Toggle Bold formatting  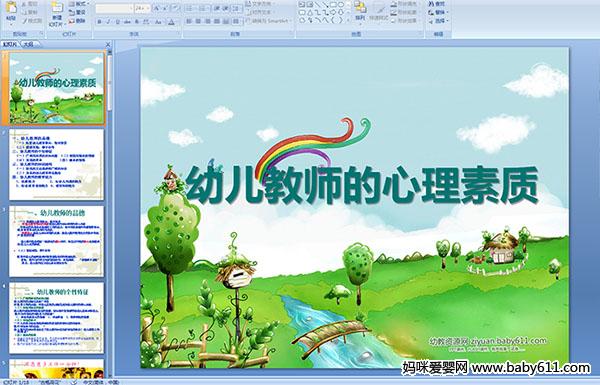[x=99, y=22]
